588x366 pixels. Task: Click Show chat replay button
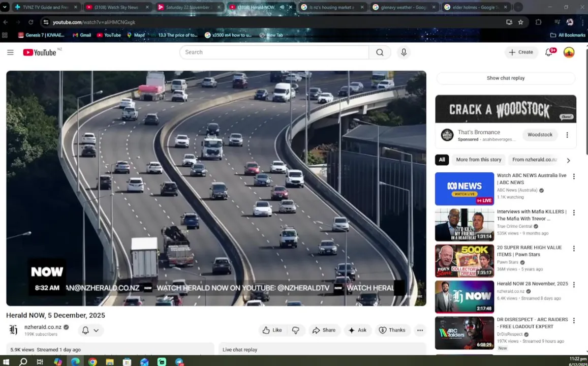[506, 78]
